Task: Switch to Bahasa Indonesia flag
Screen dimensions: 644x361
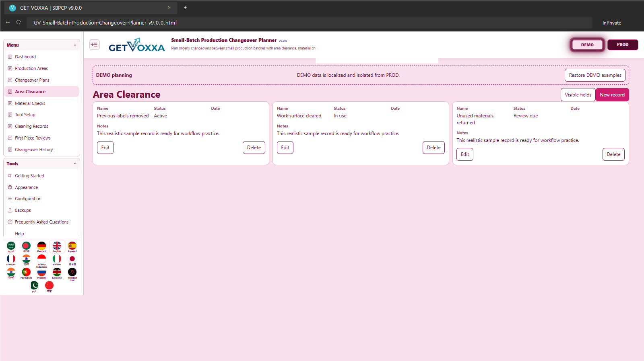Action: click(x=41, y=260)
